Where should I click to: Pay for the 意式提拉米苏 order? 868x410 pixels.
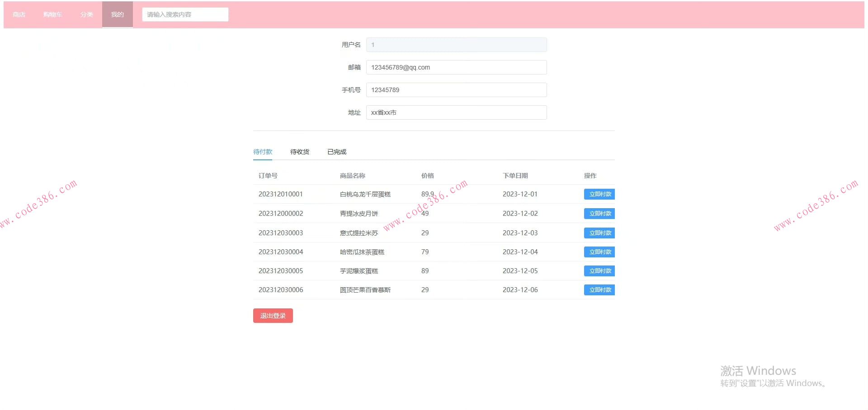click(x=599, y=233)
